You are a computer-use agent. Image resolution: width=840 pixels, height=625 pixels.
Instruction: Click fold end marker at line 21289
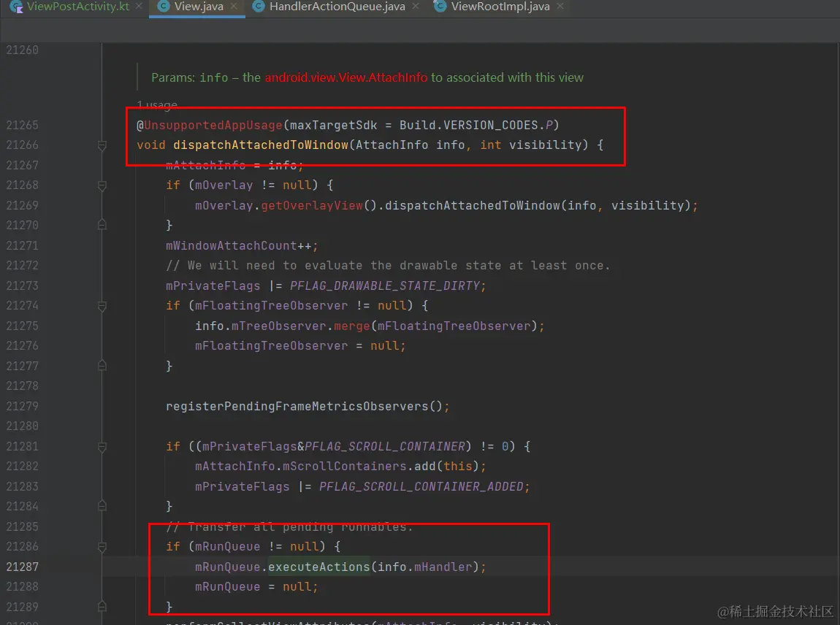click(x=102, y=607)
